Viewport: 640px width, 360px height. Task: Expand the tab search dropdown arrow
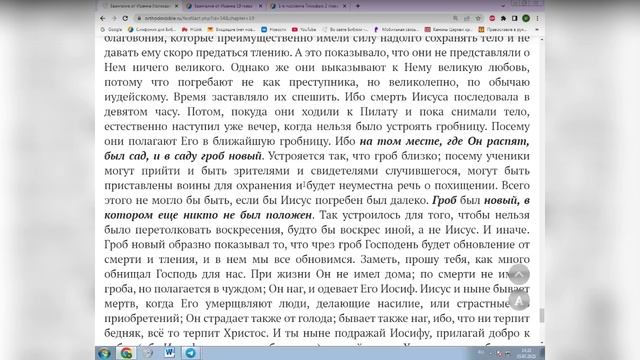click(503, 6)
